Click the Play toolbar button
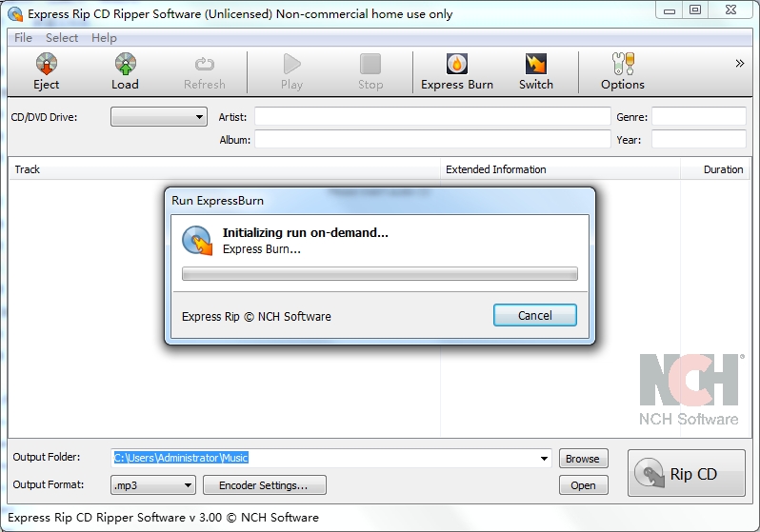The height and width of the screenshot is (532, 760). (x=291, y=71)
